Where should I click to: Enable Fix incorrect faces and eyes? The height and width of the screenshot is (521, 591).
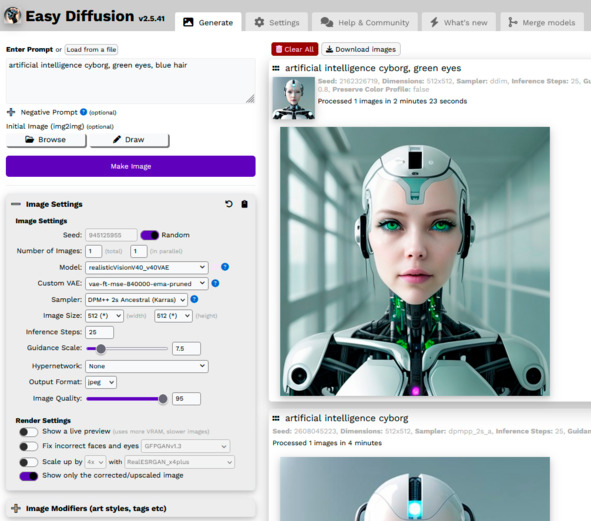[29, 447]
